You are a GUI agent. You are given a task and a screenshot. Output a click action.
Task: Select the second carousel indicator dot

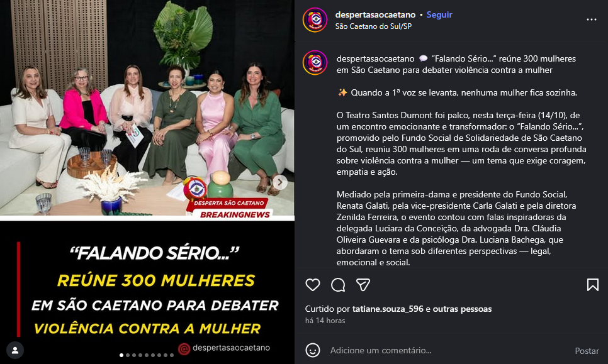128,355
